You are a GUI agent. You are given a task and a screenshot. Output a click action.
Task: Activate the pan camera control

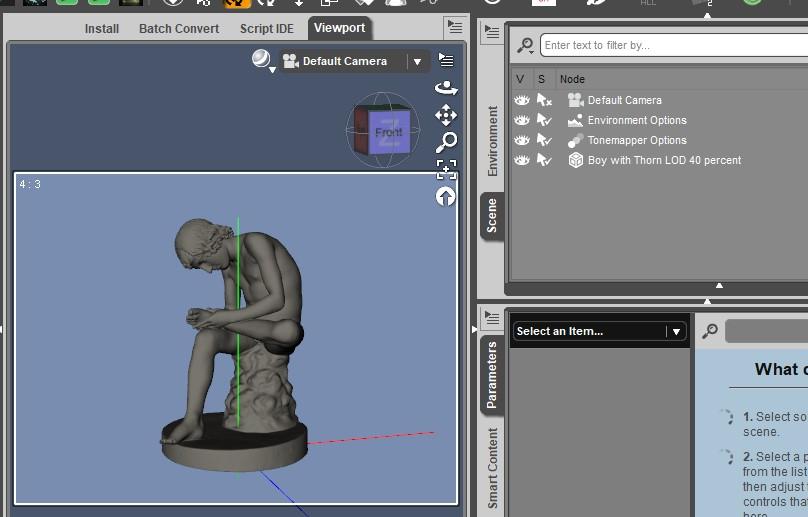click(446, 115)
